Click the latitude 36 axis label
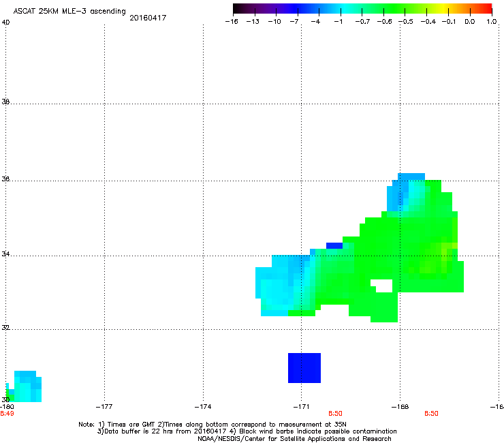Image resolution: width=504 pixels, height=443 pixels. coord(5,179)
